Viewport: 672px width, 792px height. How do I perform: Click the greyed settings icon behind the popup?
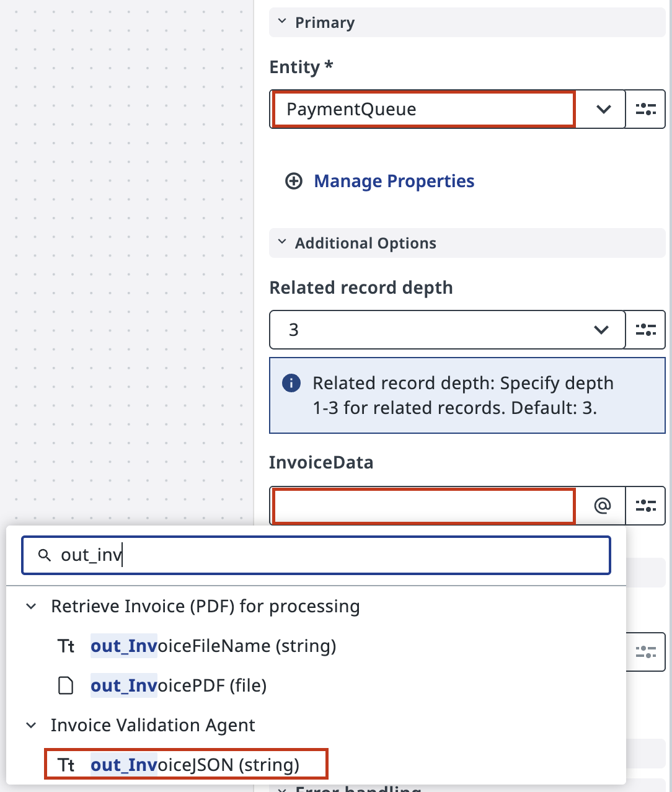(x=645, y=652)
